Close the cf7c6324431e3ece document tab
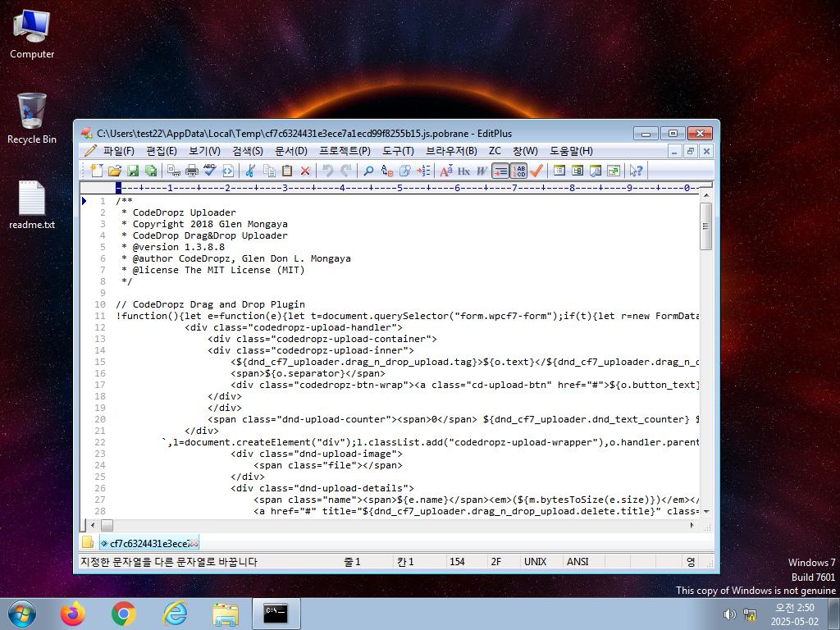Viewport: 840px width, 630px height. [x=194, y=543]
